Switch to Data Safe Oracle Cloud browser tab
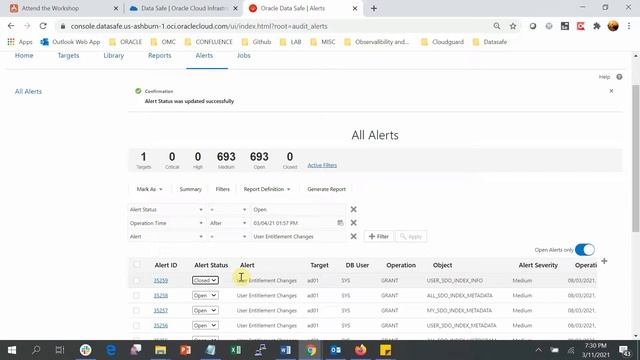The height and width of the screenshot is (360, 640). [183, 8]
